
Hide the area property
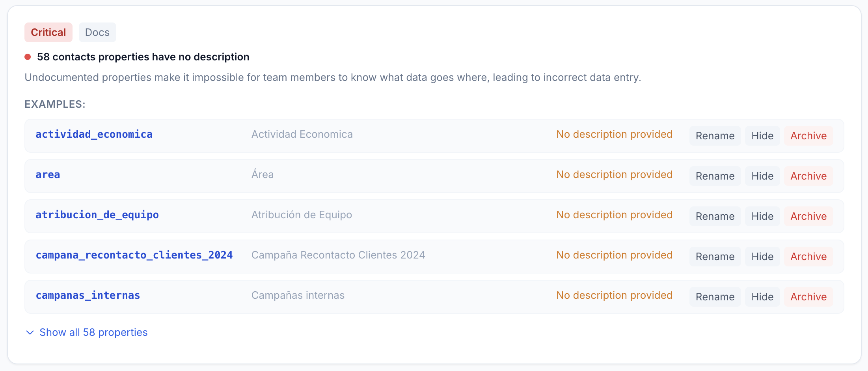tap(762, 176)
